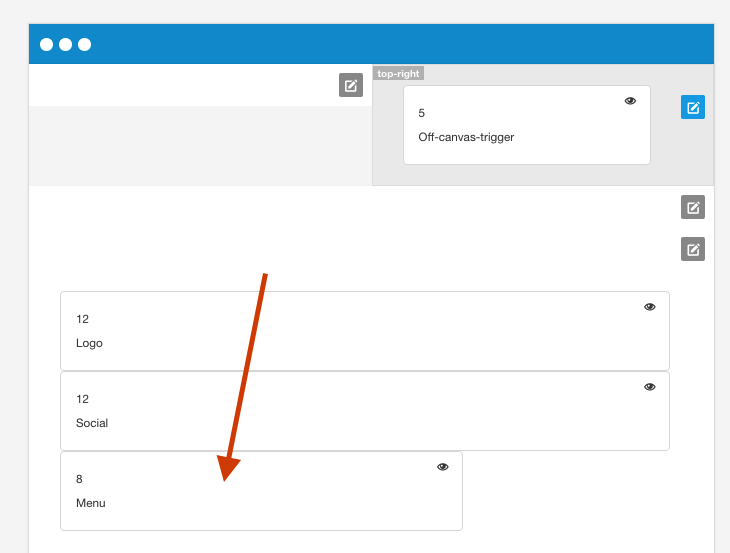Click the gray edit icon beside the top-right region

coord(351,85)
